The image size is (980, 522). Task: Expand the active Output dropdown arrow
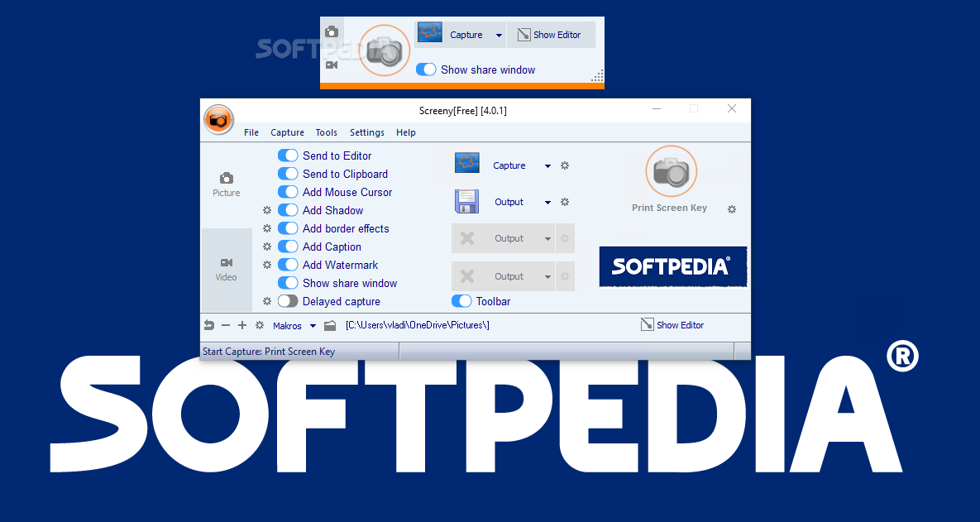(547, 203)
